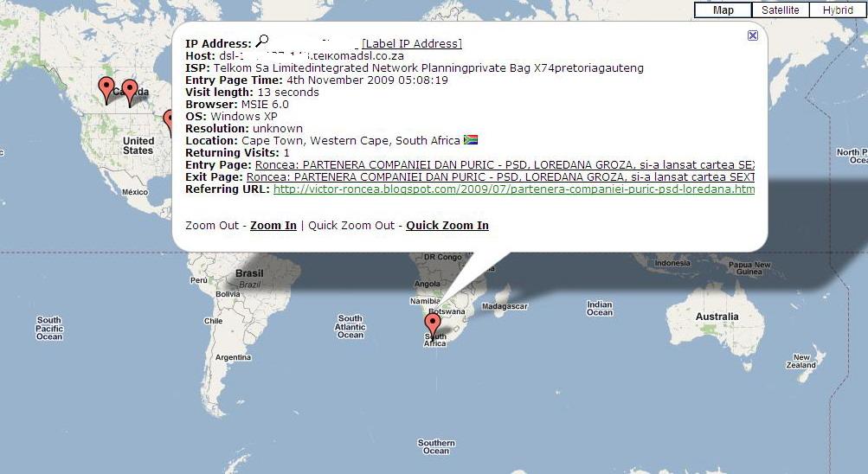Open the Label IP Address link
The width and height of the screenshot is (868, 474).
(412, 44)
